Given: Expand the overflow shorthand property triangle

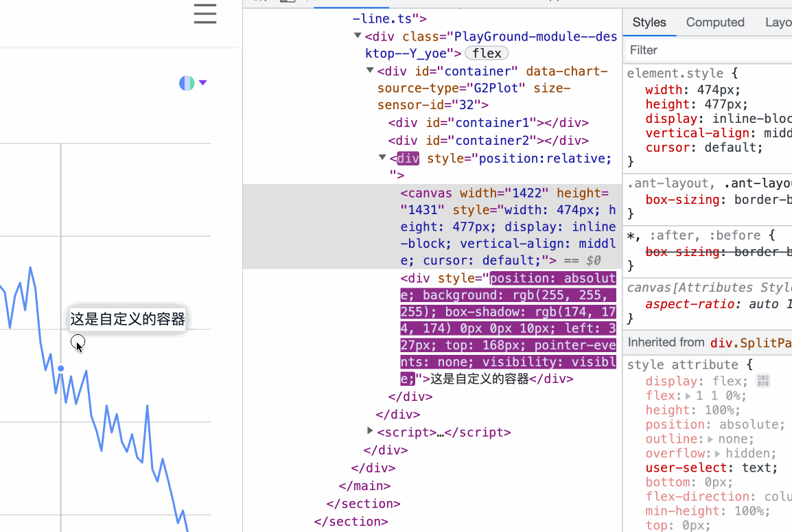Looking at the screenshot, I should [717, 454].
